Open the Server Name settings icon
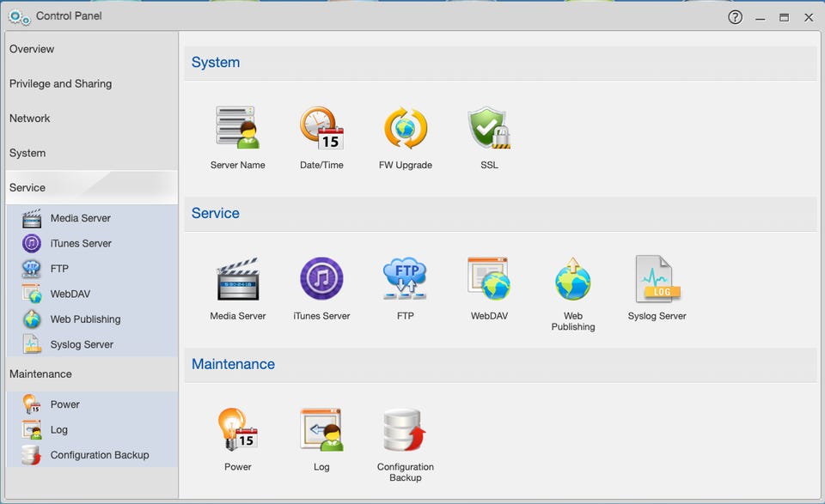Screen dimensions: 825x504 pos(237,128)
